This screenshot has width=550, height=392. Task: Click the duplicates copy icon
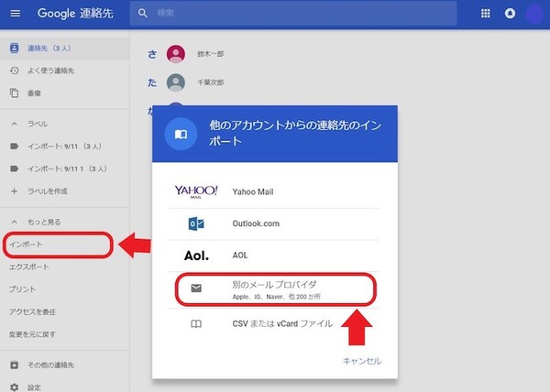[x=14, y=93]
